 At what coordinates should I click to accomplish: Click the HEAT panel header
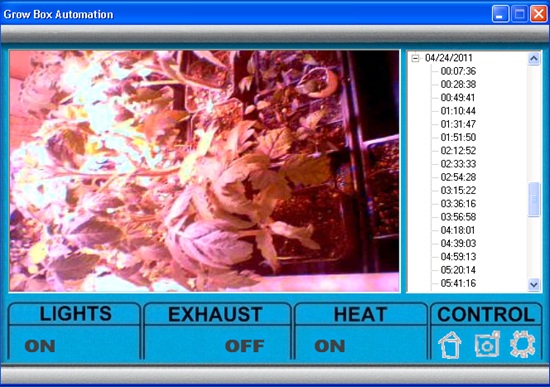click(x=360, y=314)
